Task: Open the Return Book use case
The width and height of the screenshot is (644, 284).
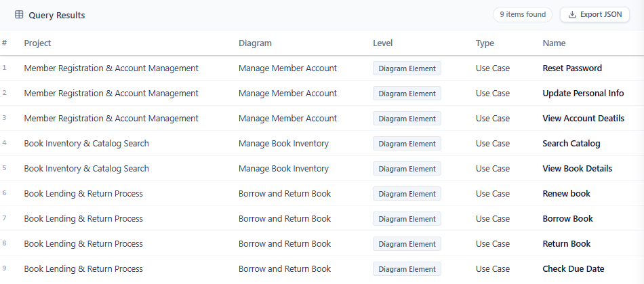Action: click(566, 243)
